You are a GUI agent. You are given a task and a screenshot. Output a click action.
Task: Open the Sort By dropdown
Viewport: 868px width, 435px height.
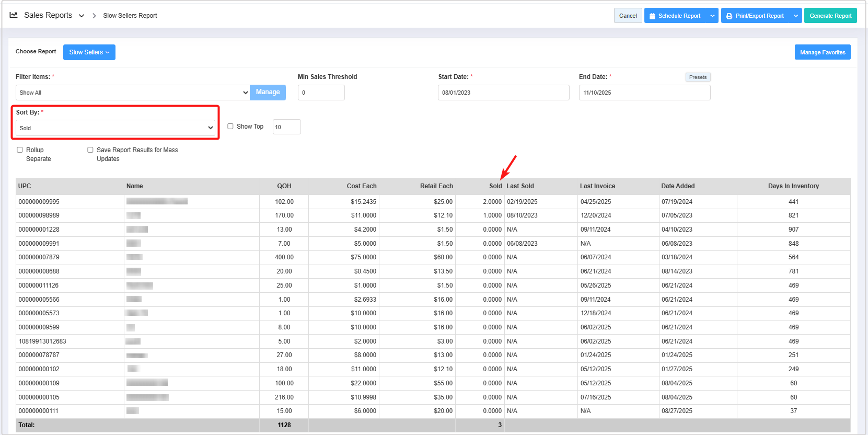click(x=115, y=128)
